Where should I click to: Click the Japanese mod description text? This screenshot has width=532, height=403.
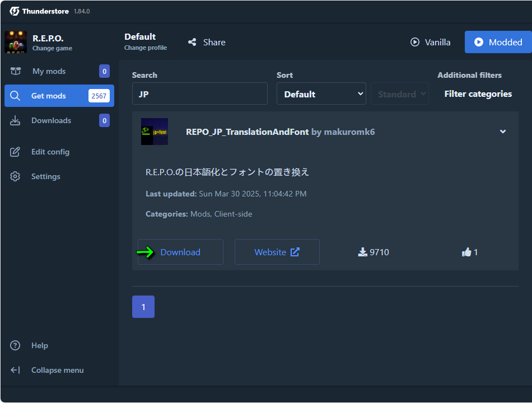click(227, 172)
